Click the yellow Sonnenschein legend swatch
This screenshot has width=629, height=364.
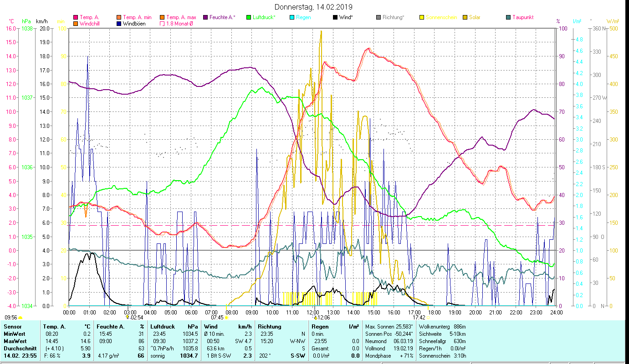[422, 17]
